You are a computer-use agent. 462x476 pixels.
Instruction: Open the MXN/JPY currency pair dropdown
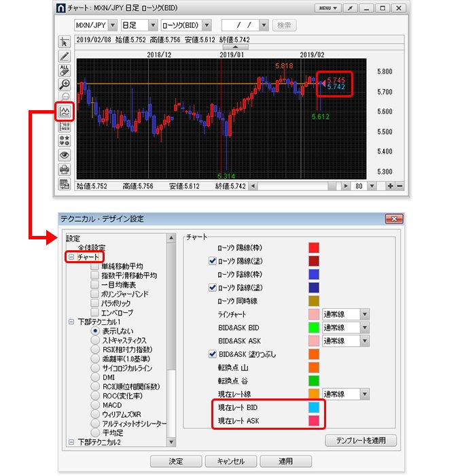[x=113, y=25]
